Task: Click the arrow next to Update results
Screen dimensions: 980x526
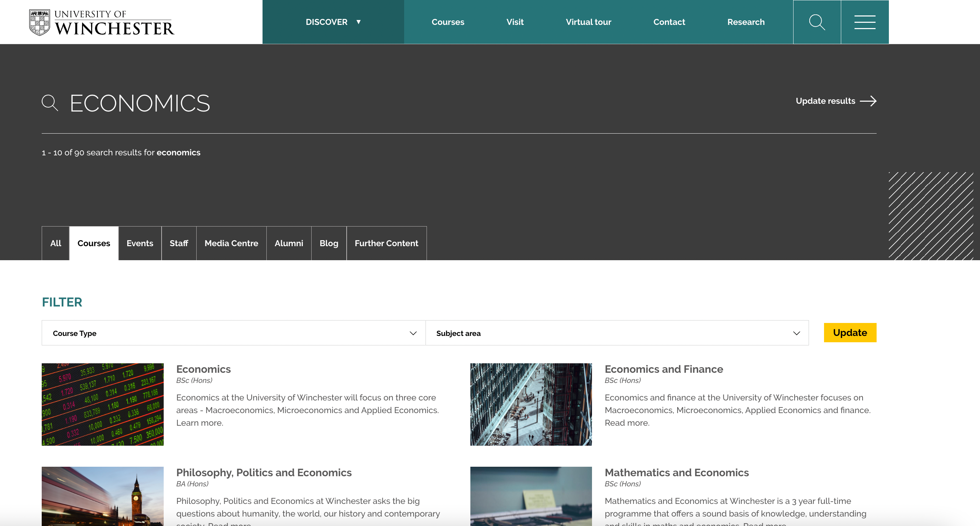Action: click(868, 101)
